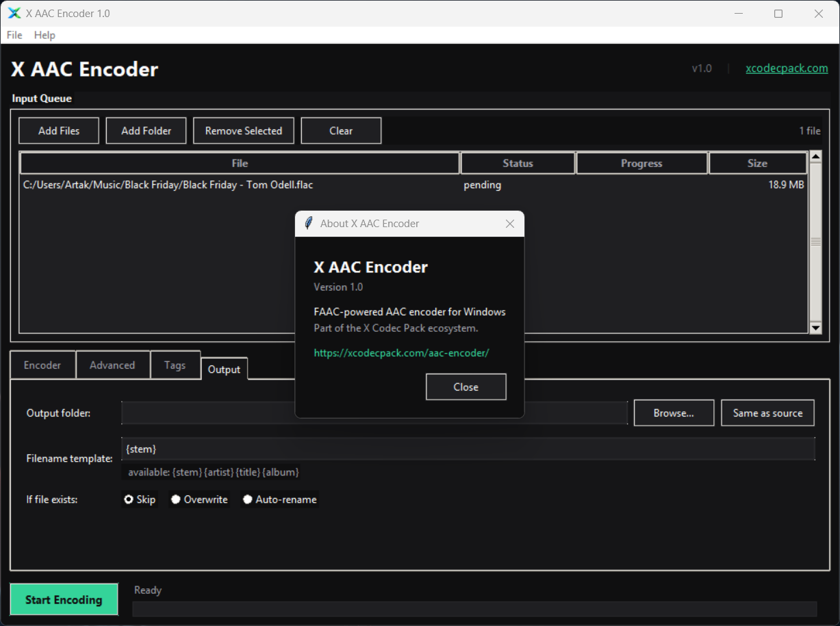Click 'Part of the X Codec Pack ecosystem.' text
The width and height of the screenshot is (840, 626).
click(396, 328)
